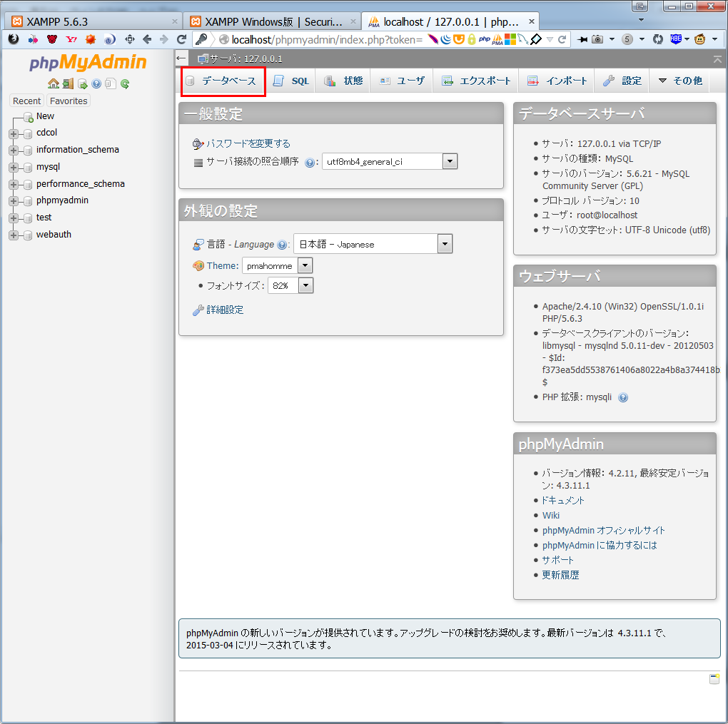Open the query window icon in sidebar

pyautogui.click(x=83, y=83)
